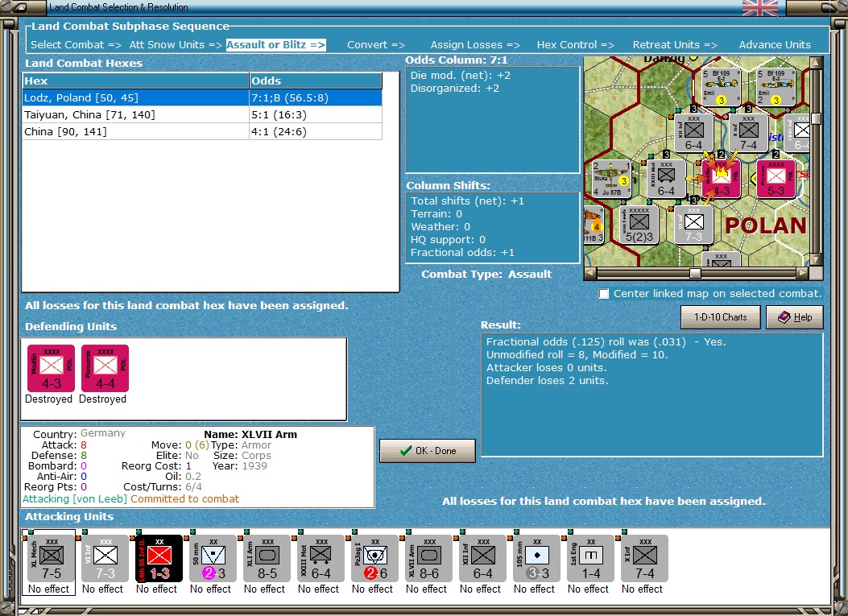Image resolution: width=848 pixels, height=616 pixels.
Task: Open the Help button
Action: pyautogui.click(x=795, y=317)
